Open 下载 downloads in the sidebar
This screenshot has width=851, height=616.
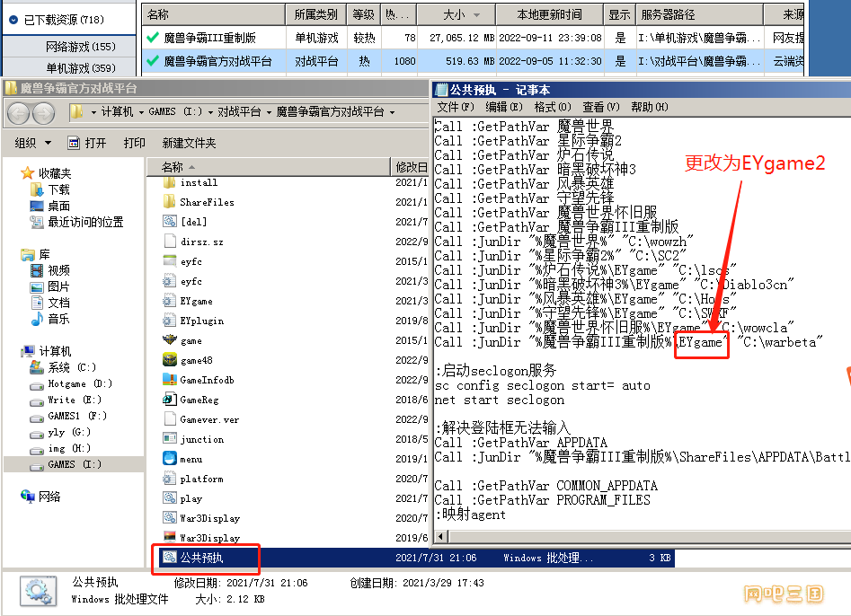(50, 189)
